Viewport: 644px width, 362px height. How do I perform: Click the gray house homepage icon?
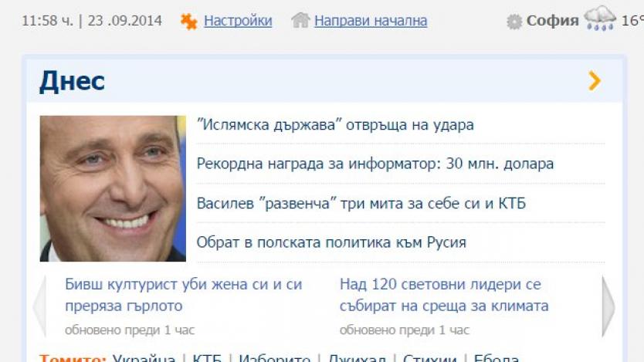pyautogui.click(x=300, y=20)
